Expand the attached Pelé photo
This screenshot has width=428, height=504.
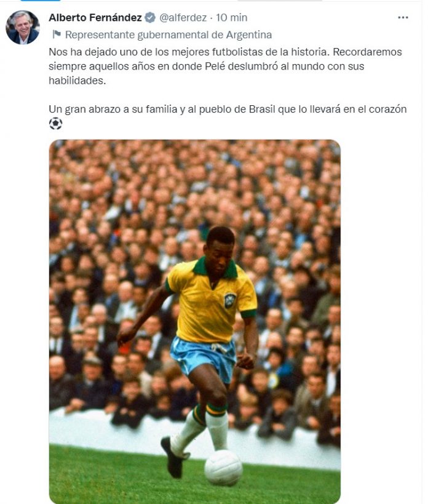195,321
